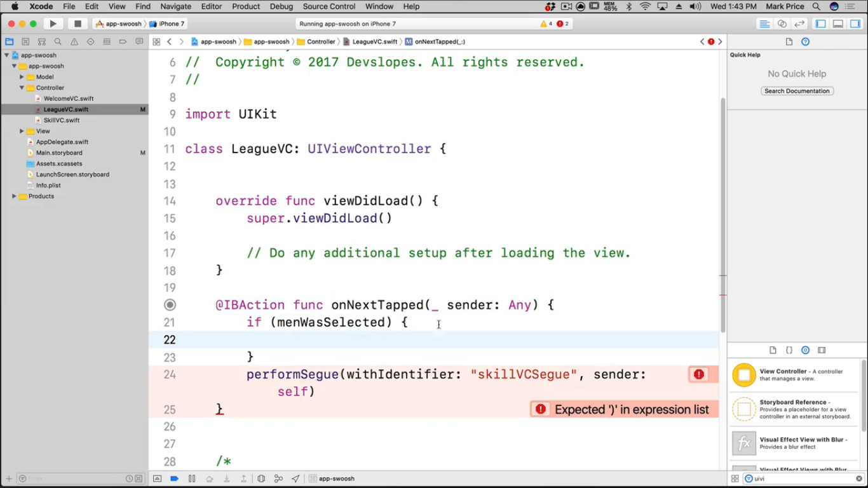Screen dimensions: 868x488
Task: Deactivate breakpoints using the blue breakpoint toggle
Action: pyautogui.click(x=174, y=478)
